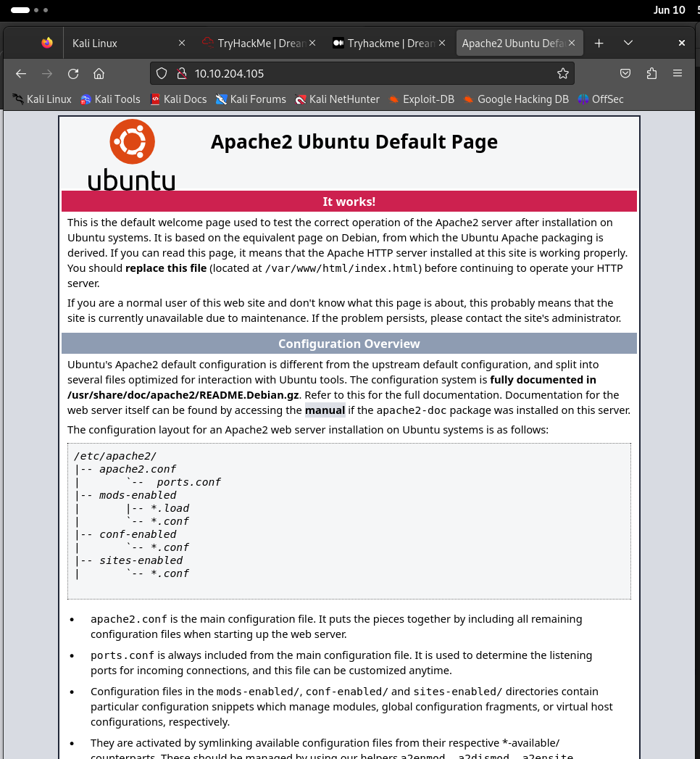Click the sites-enabled line in the tree
This screenshot has width=700, height=759.
point(141,560)
